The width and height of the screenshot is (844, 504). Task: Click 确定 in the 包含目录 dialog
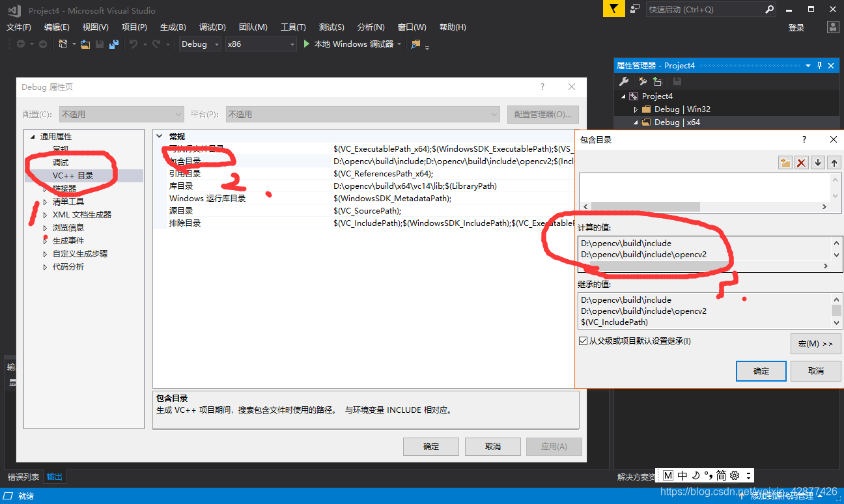[x=761, y=371]
